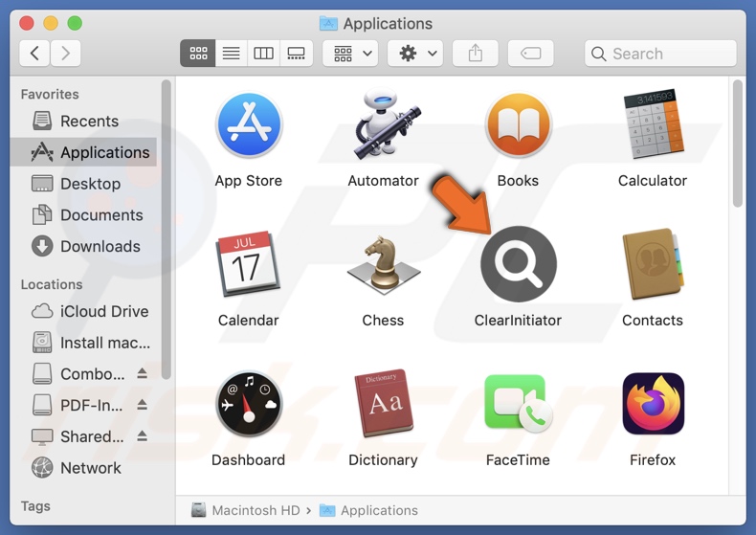
Task: Click the Applications folder icon in title bar
Action: [328, 23]
